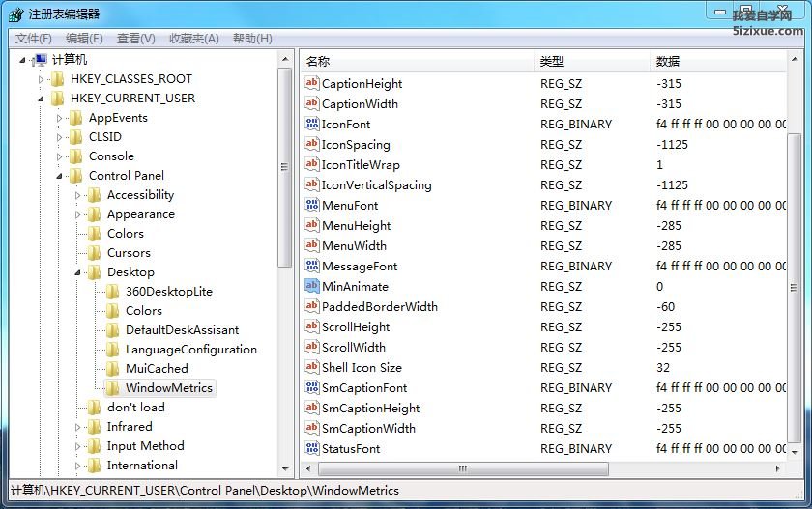Click the IconVerticalSpacing value icon
812x509 pixels.
pos(311,184)
